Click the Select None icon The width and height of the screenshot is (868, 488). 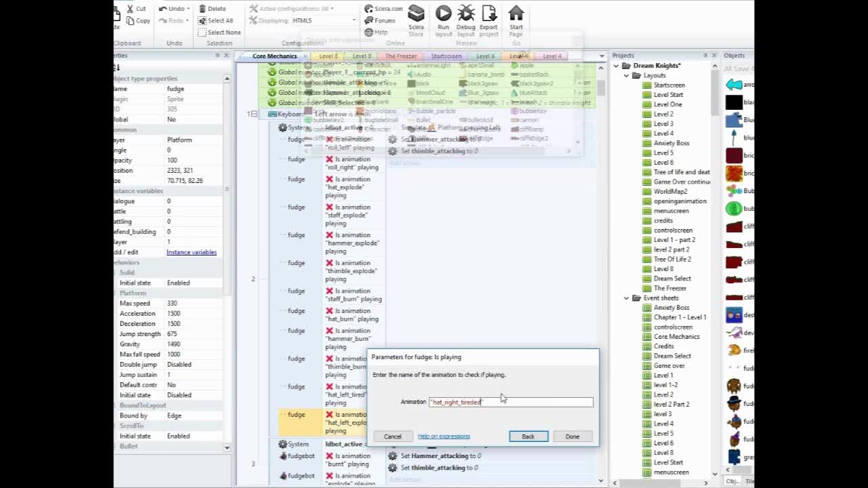[x=202, y=32]
